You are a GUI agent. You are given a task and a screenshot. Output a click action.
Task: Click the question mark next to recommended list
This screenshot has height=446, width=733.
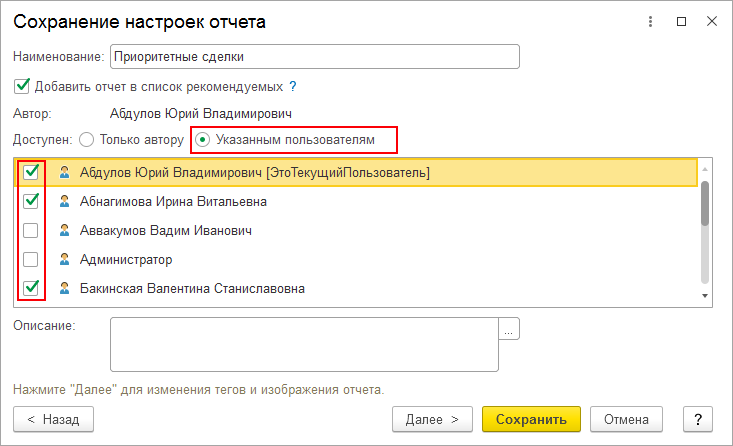point(293,86)
